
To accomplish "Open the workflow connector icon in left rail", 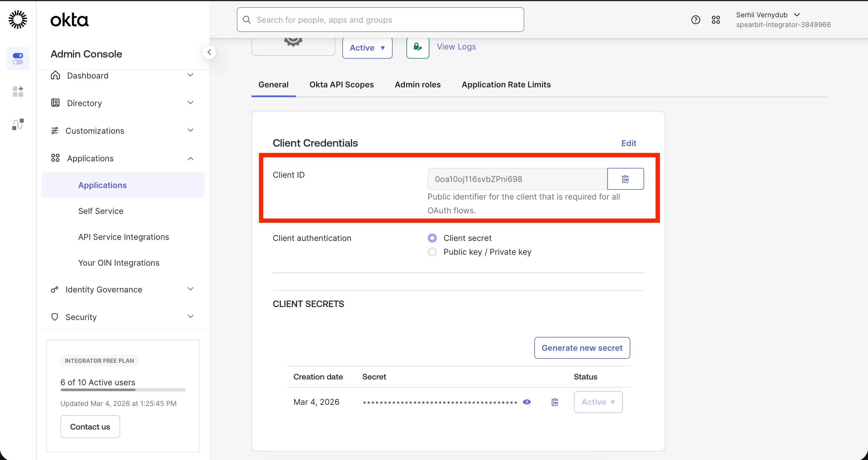I will pyautogui.click(x=18, y=124).
